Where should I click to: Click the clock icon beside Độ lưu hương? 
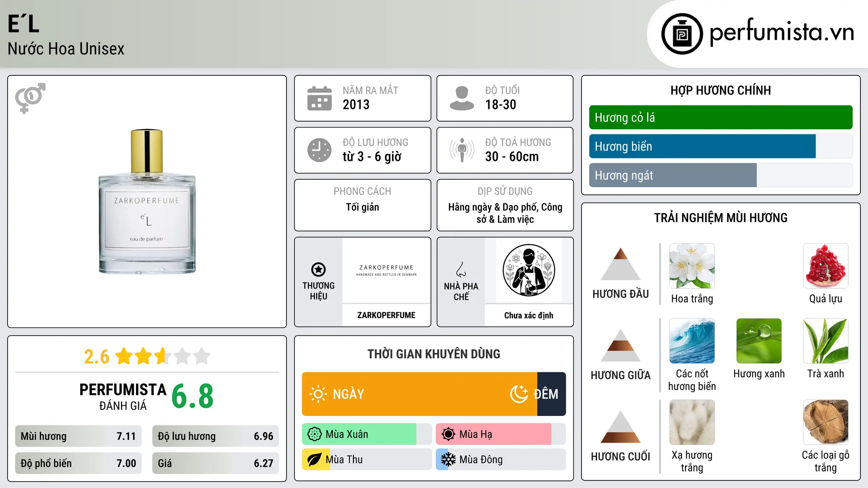click(x=320, y=150)
